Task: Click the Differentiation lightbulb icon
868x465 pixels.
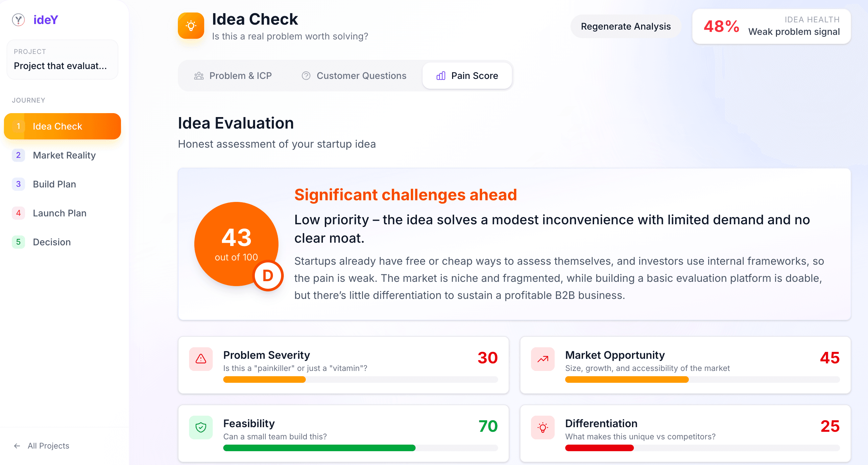Action: click(543, 428)
